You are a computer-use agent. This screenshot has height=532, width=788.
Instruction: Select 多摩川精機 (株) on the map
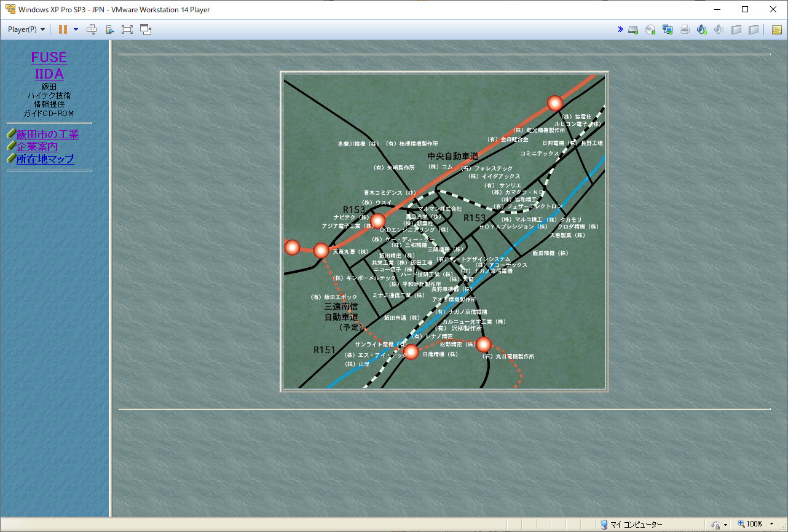[x=358, y=144]
